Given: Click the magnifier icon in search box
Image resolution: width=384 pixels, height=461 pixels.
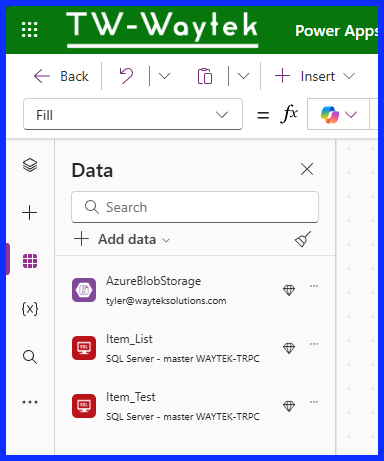Looking at the screenshot, I should (x=91, y=207).
